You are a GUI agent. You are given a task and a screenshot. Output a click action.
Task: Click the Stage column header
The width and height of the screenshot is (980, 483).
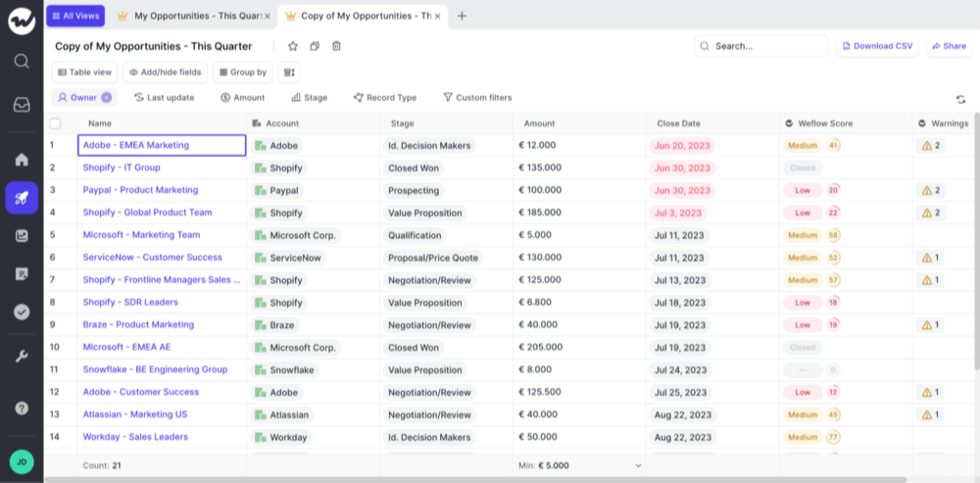pyautogui.click(x=402, y=123)
